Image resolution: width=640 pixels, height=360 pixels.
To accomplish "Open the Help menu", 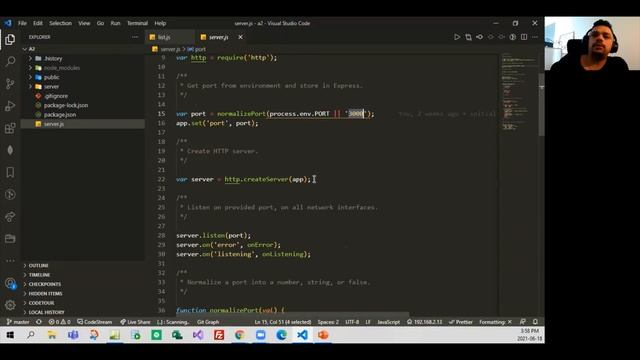I will pos(160,23).
